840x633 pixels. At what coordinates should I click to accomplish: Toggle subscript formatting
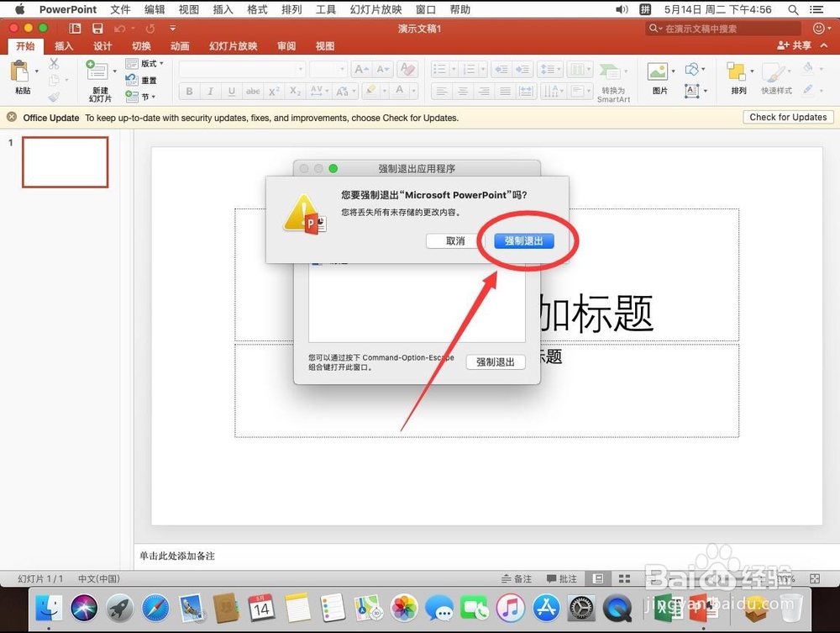point(295,92)
